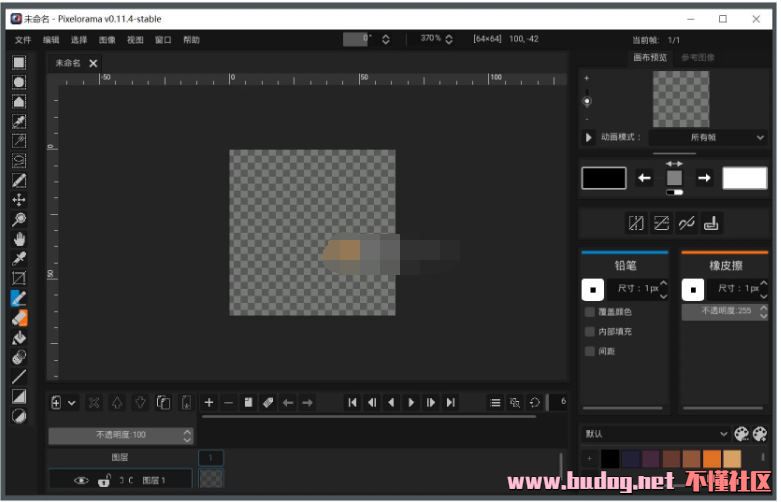Open the 文件 menu
Screen dimensions: 781x502
(x=23, y=40)
